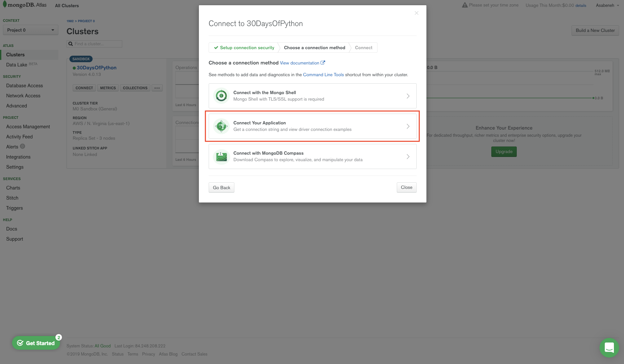This screenshot has height=364, width=624.
Task: Go to Setup connection security step
Action: click(244, 48)
